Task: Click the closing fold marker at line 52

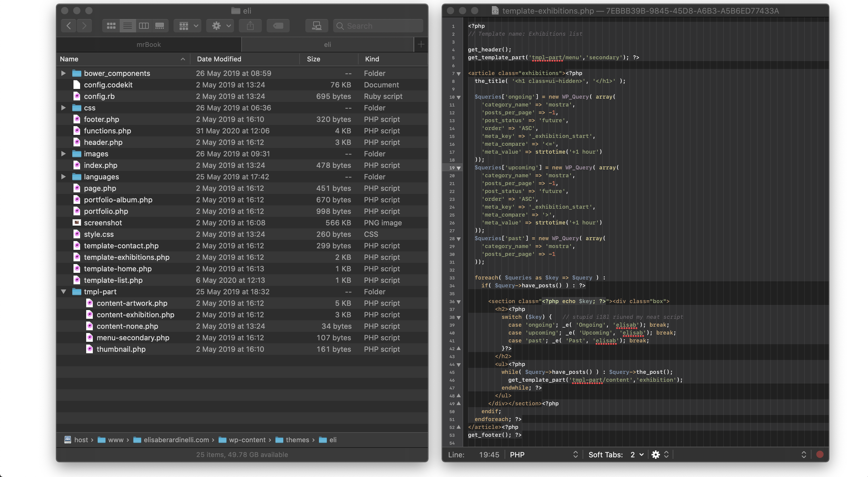Action: 458,427
